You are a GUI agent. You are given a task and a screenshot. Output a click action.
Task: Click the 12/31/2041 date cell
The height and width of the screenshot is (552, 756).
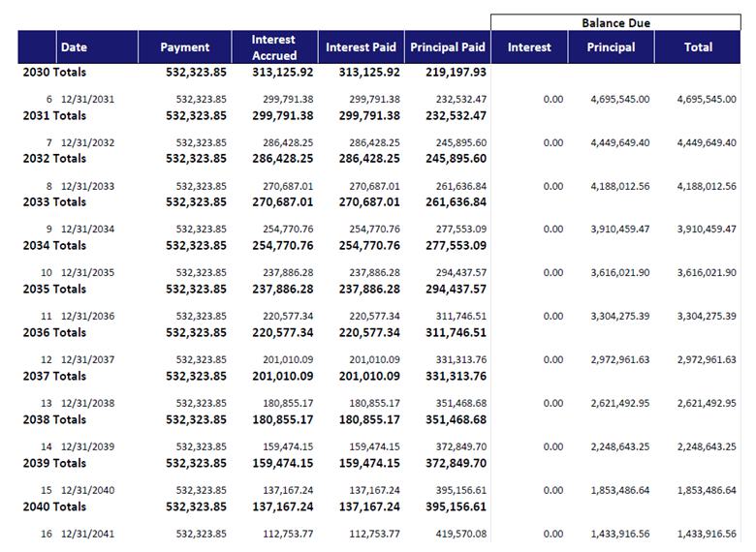[x=87, y=534]
